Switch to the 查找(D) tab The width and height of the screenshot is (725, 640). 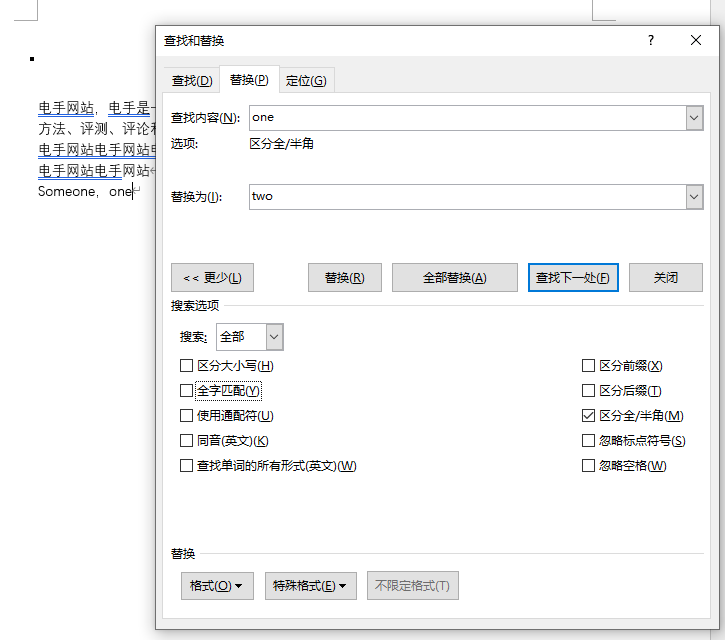click(x=192, y=80)
